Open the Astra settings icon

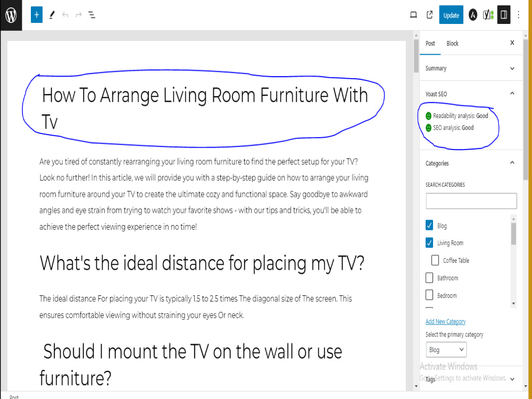(x=472, y=15)
